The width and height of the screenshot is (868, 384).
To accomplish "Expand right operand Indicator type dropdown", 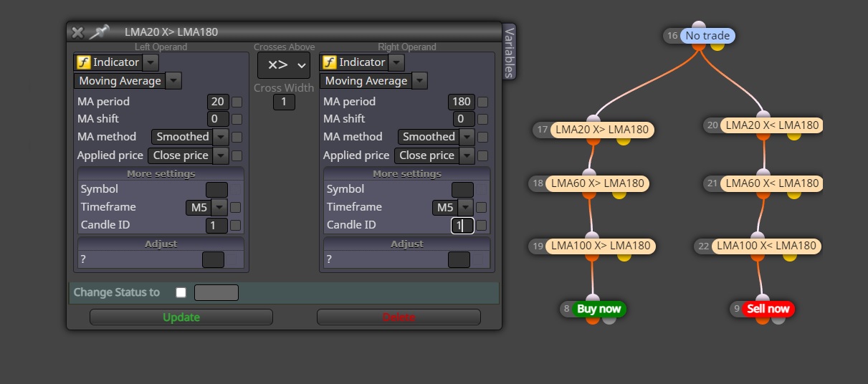I will 396,62.
